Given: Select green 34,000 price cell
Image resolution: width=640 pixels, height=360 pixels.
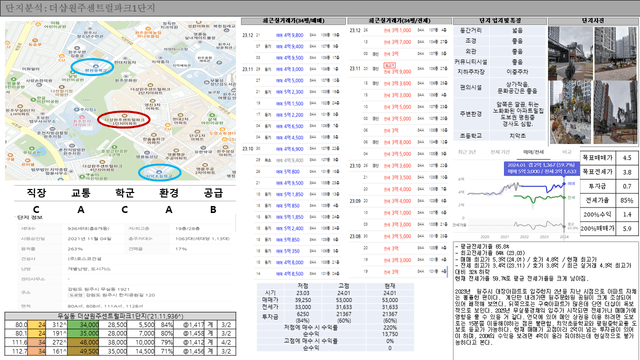Looking at the screenshot, I should (x=83, y=324).
